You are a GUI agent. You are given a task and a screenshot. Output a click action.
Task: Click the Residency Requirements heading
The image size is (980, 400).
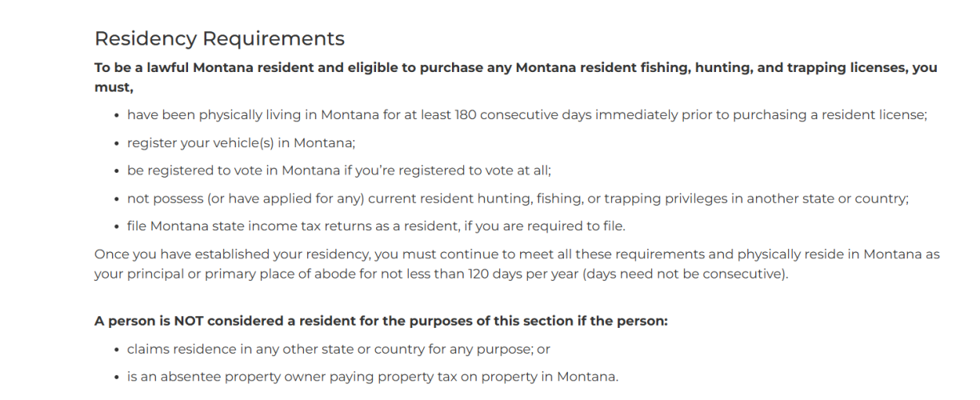(219, 38)
